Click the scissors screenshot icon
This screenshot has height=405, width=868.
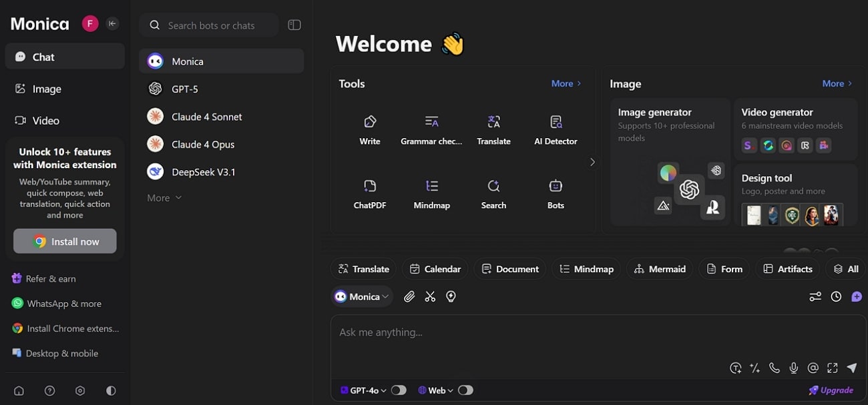pyautogui.click(x=430, y=297)
